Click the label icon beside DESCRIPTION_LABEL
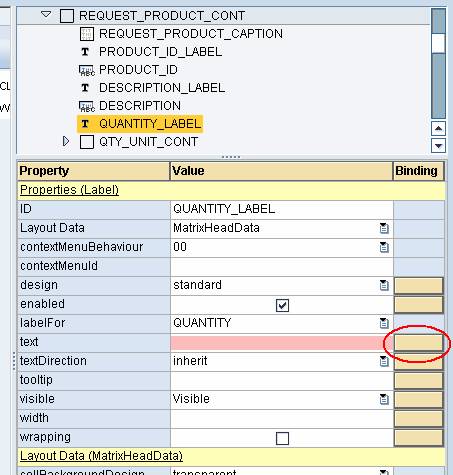453x475 pixels. coord(85,88)
